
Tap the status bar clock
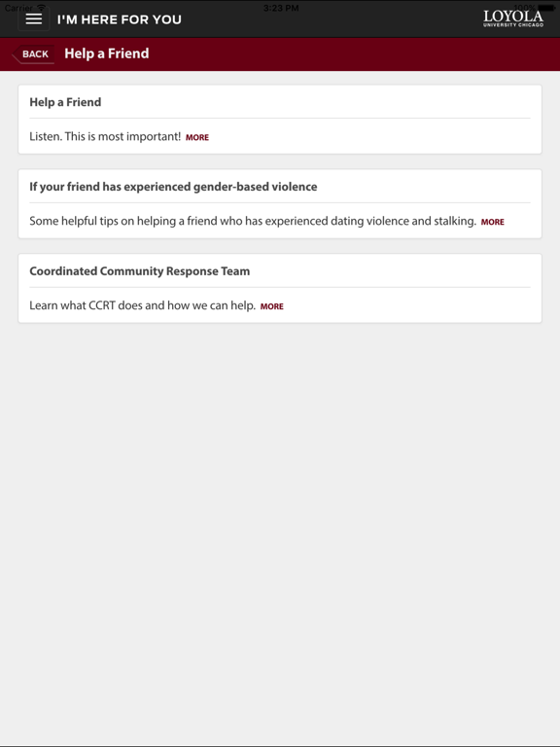tap(281, 8)
